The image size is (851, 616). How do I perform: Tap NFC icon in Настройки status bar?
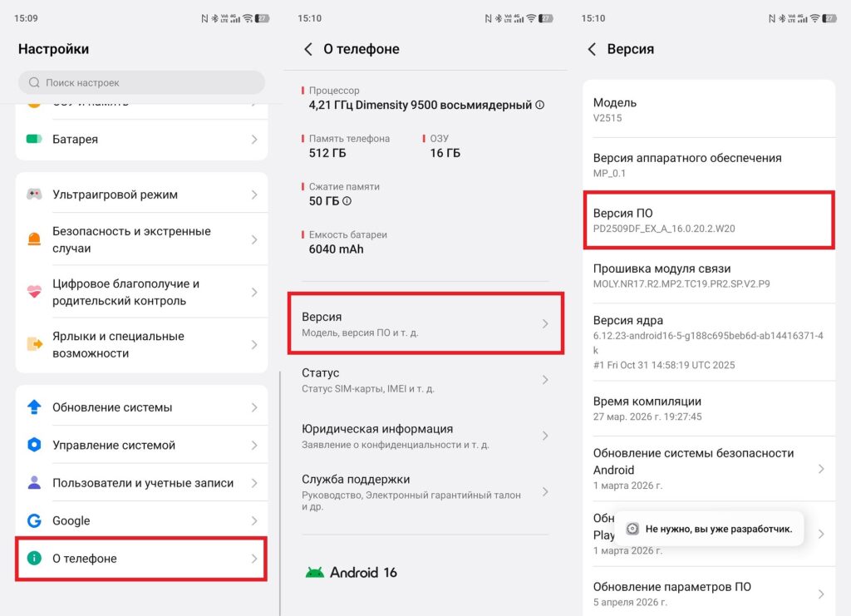[204, 18]
